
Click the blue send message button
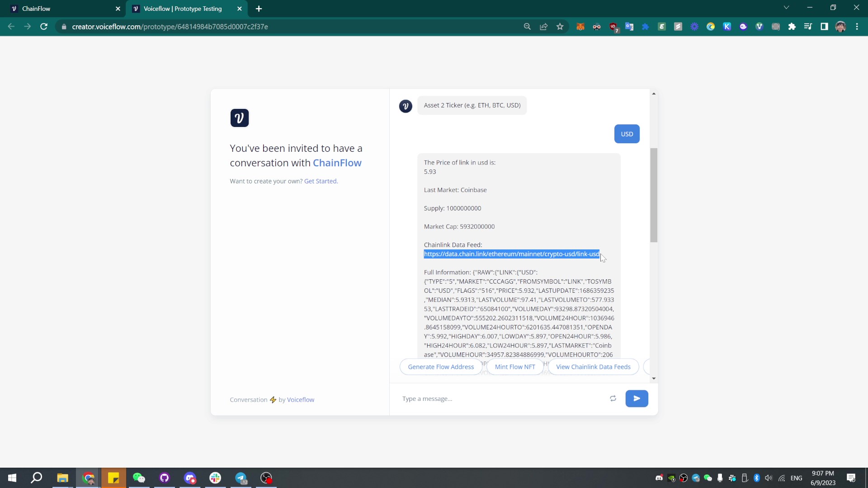click(x=637, y=399)
